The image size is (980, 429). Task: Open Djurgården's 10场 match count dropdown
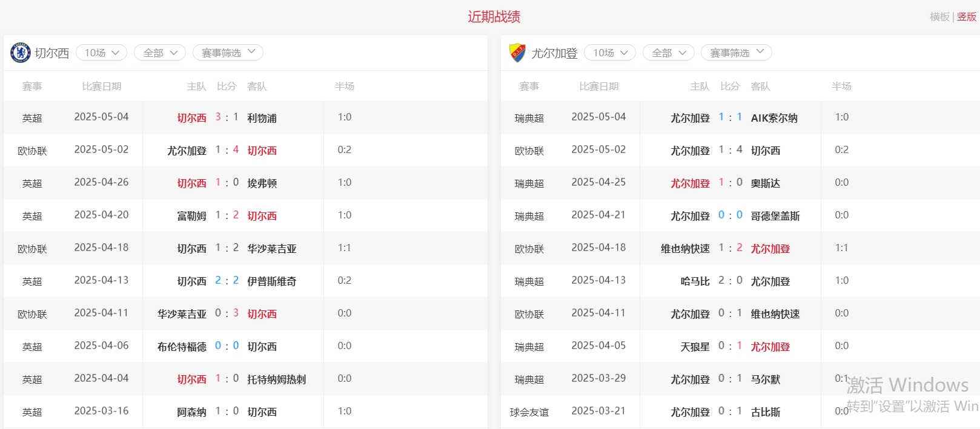click(609, 53)
